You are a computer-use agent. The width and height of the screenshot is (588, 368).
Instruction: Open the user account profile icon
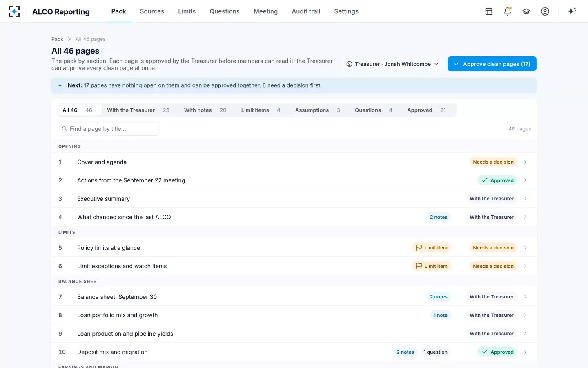545,11
